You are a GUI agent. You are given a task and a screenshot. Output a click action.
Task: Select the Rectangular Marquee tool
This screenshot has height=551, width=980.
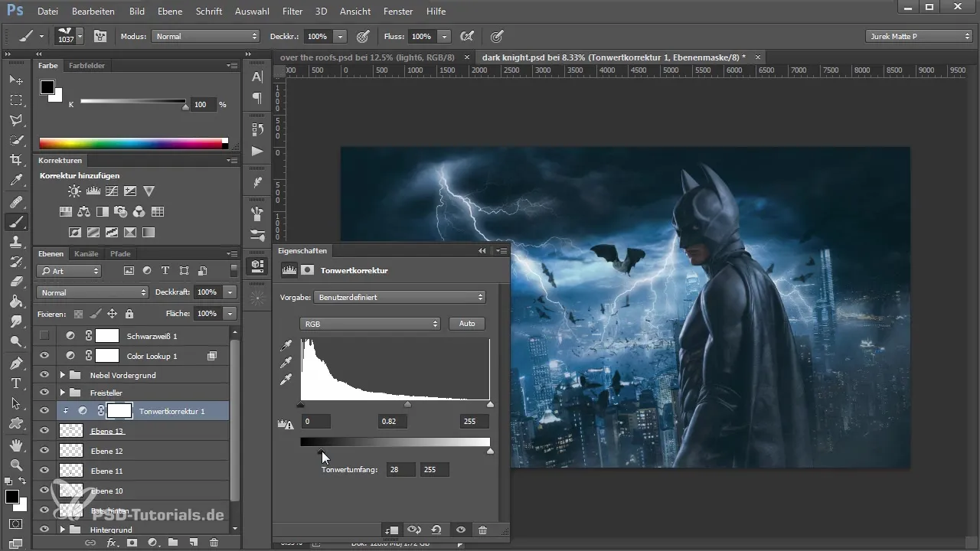16,100
